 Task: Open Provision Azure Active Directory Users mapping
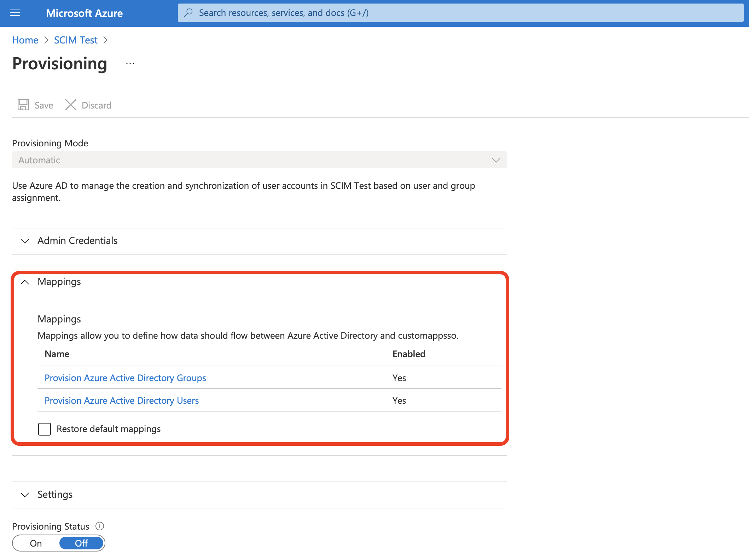[122, 401]
